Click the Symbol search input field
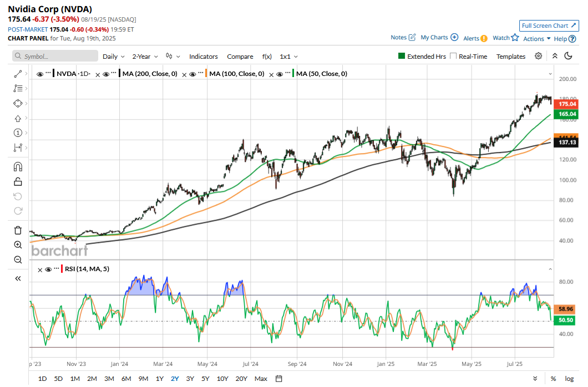The image size is (588, 387). point(55,56)
